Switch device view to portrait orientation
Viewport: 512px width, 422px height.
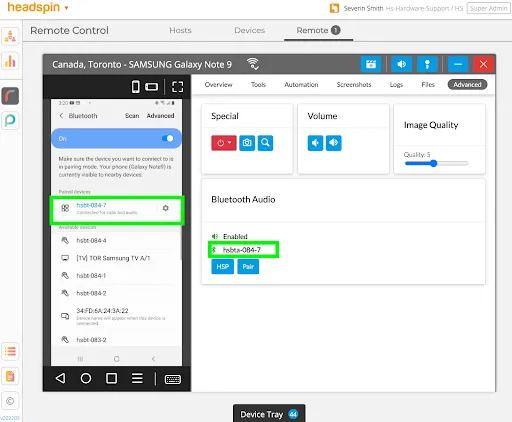tap(136, 87)
